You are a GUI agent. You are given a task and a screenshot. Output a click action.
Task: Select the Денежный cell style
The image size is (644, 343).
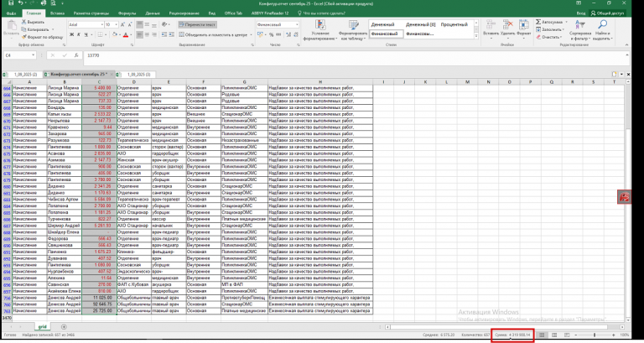click(382, 24)
